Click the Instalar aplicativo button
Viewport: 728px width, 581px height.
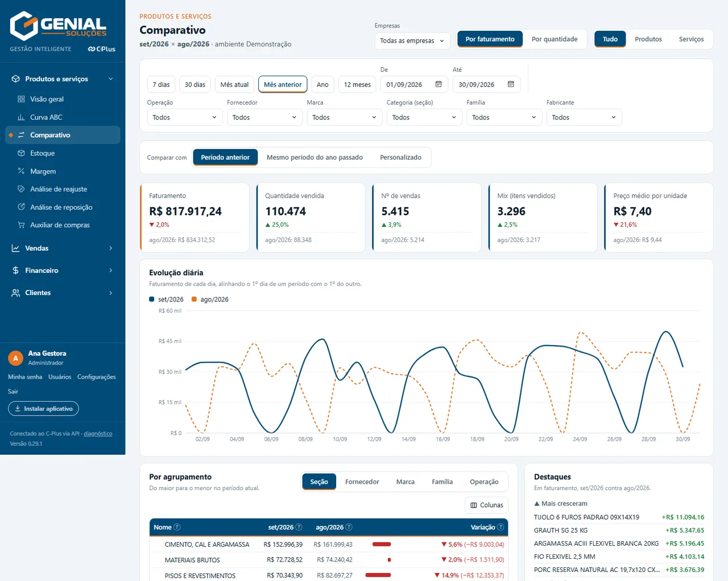(x=43, y=409)
